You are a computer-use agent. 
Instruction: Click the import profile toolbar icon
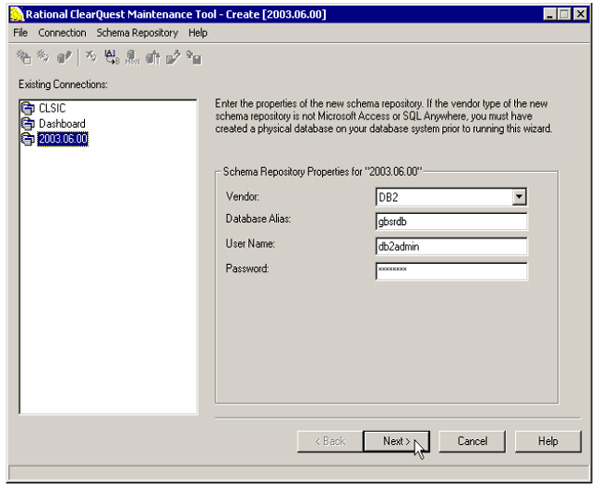tap(194, 57)
